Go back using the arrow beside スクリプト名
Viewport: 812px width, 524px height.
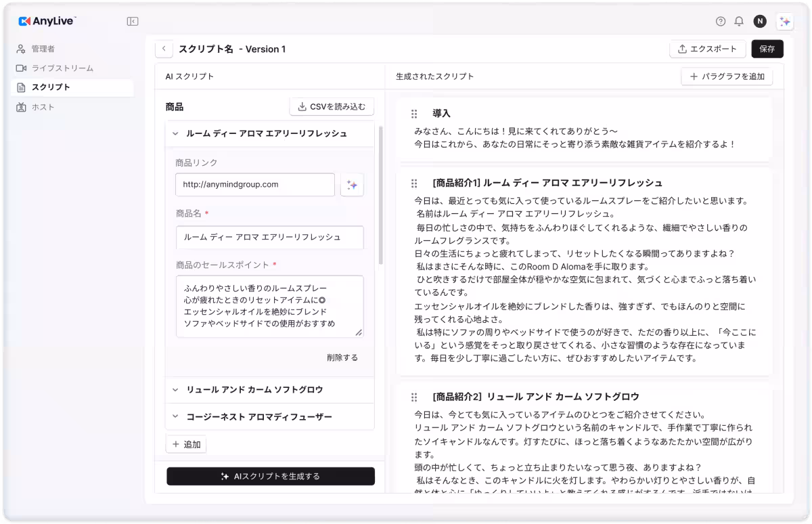pyautogui.click(x=164, y=49)
